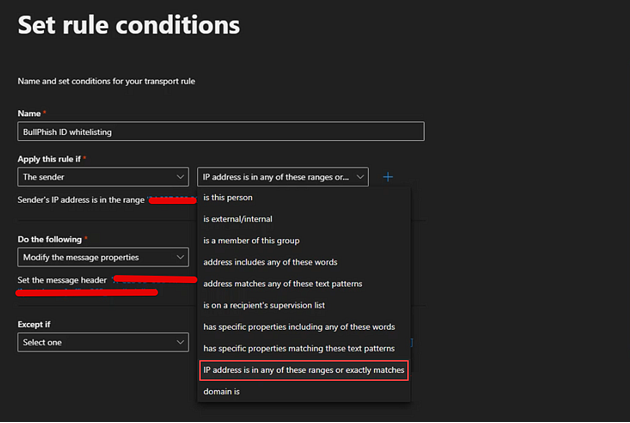
Task: Click the redacted message header name link
Action: click(x=153, y=280)
